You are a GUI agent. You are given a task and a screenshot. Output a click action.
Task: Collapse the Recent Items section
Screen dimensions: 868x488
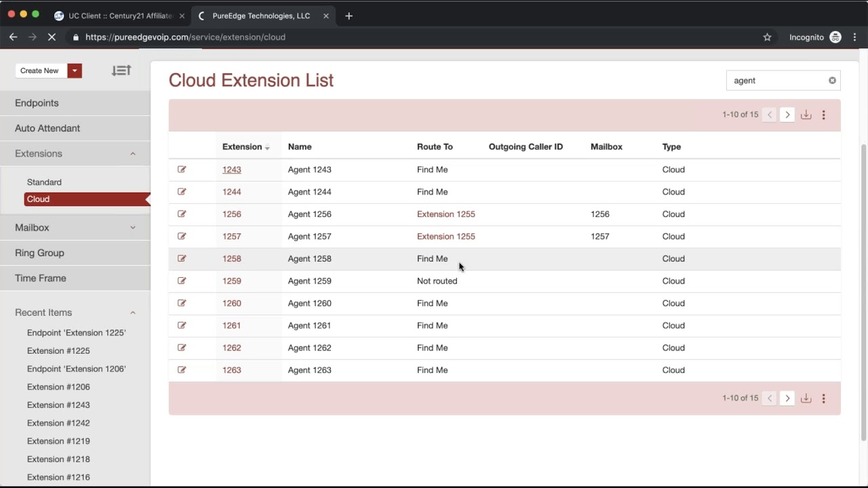(x=133, y=312)
